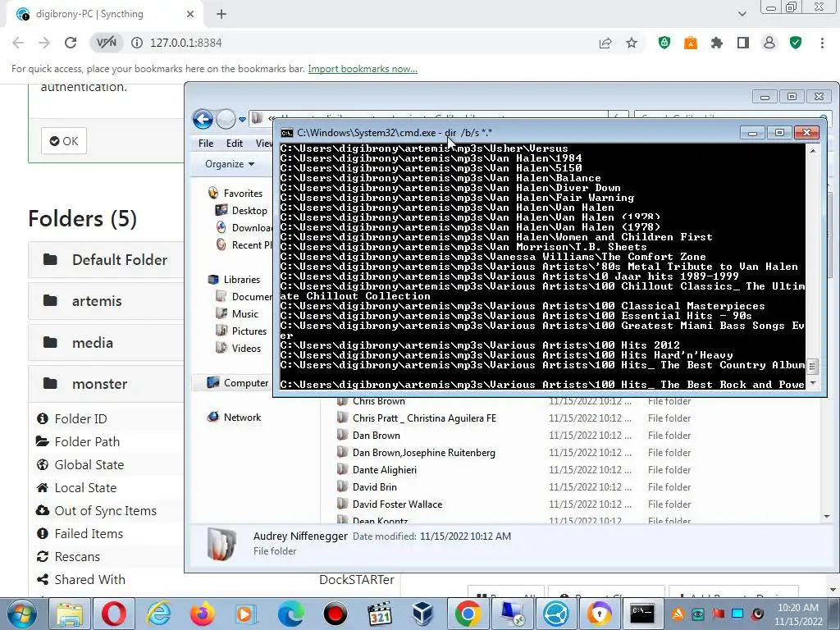Click Explorer back button arrow
This screenshot has width=840, height=630.
pyautogui.click(x=203, y=119)
